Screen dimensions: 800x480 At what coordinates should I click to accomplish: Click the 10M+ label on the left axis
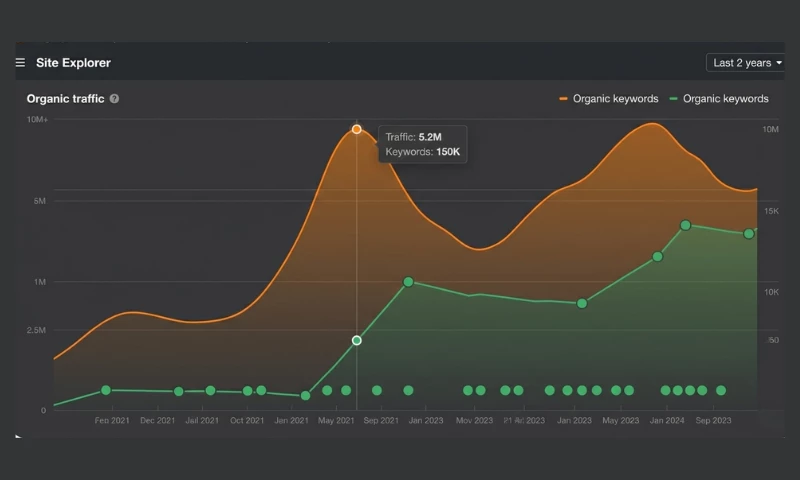click(37, 120)
